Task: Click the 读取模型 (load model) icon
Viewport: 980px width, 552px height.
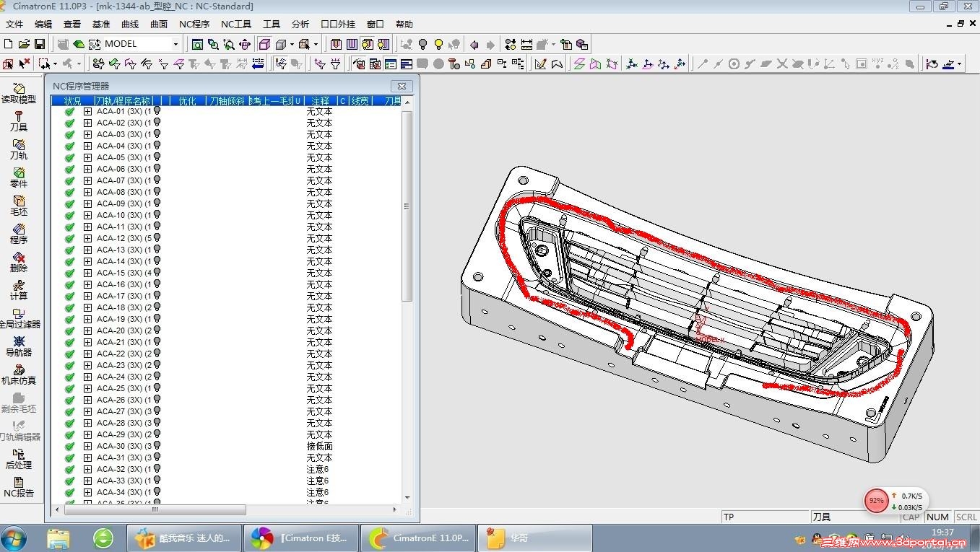Action: (19, 88)
